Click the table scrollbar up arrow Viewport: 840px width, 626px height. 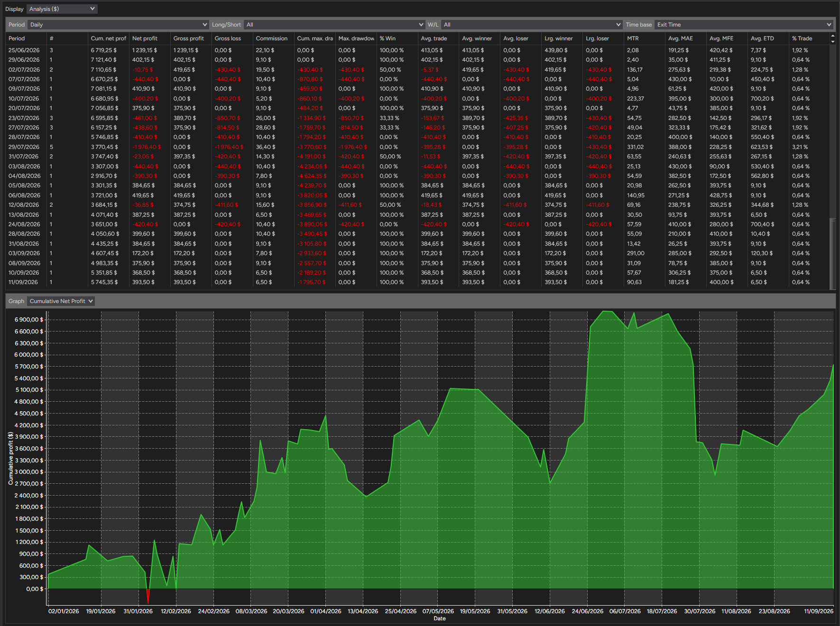click(x=833, y=36)
